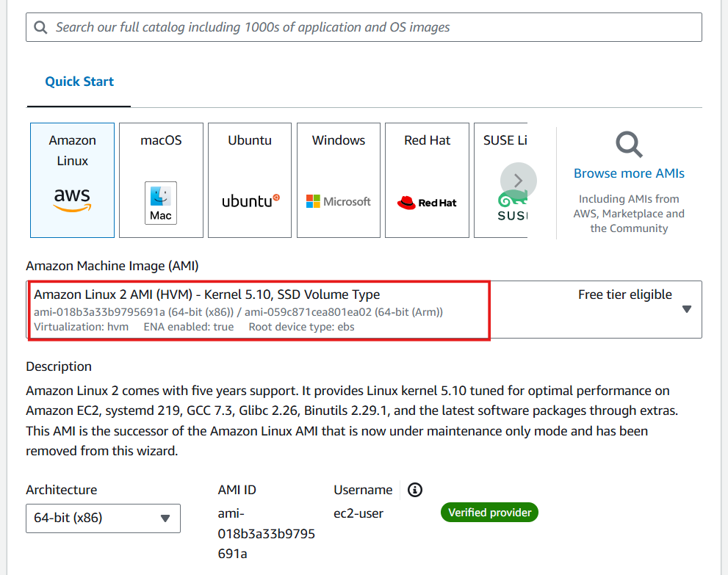Click the AMI catalog search field

point(364,27)
